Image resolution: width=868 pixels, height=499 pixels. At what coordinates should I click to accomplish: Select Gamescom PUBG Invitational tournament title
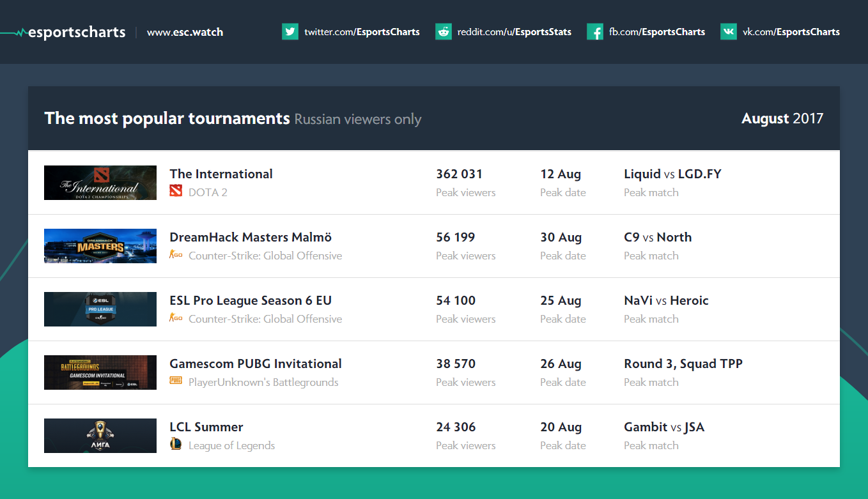256,364
